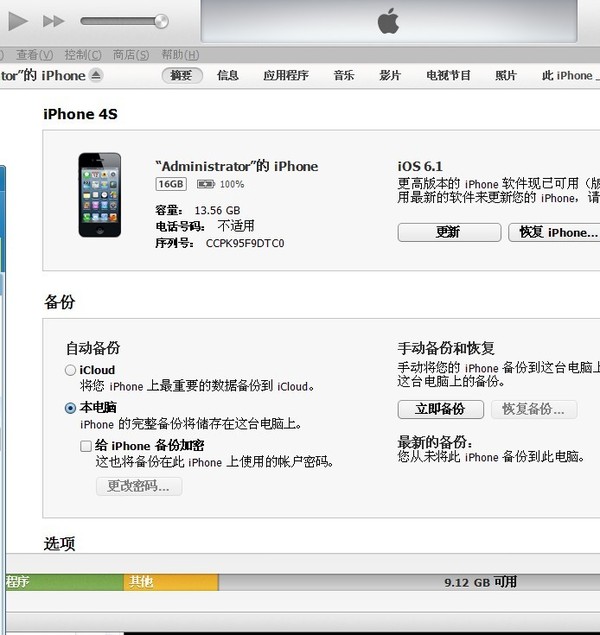Click the 立即备份 button
Screen dimensions: 600x635
[440, 409]
